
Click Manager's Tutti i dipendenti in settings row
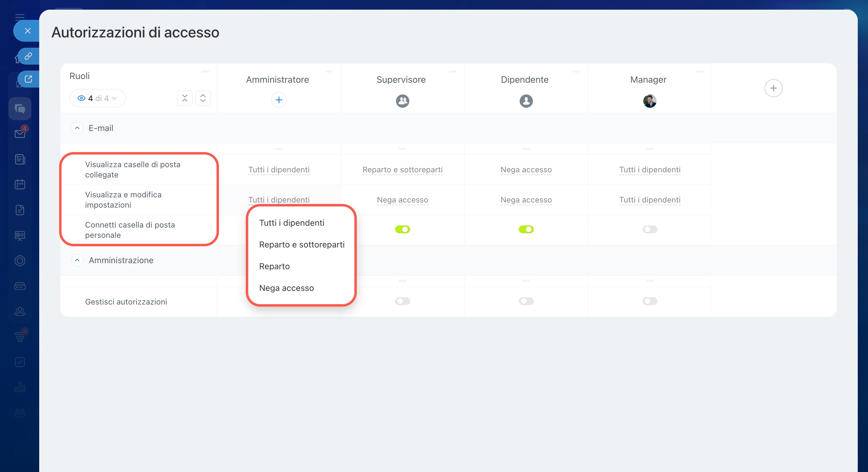click(x=649, y=200)
